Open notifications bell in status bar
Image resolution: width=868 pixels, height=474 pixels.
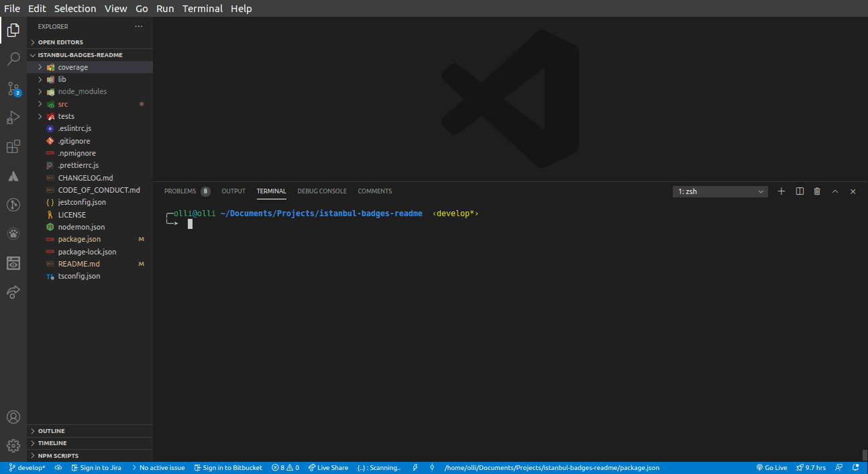(855, 468)
